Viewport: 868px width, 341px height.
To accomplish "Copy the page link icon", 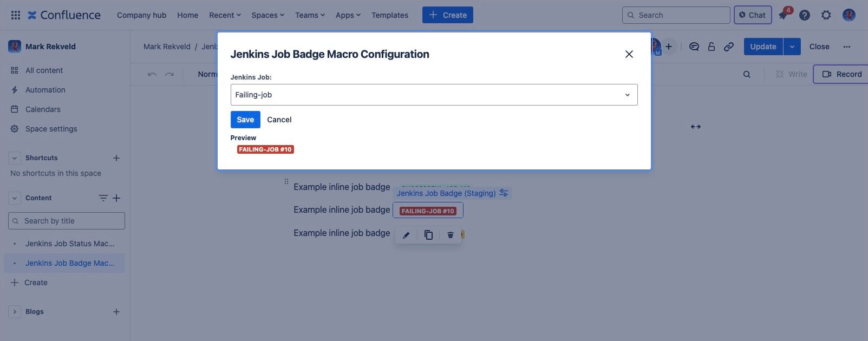I will (729, 47).
